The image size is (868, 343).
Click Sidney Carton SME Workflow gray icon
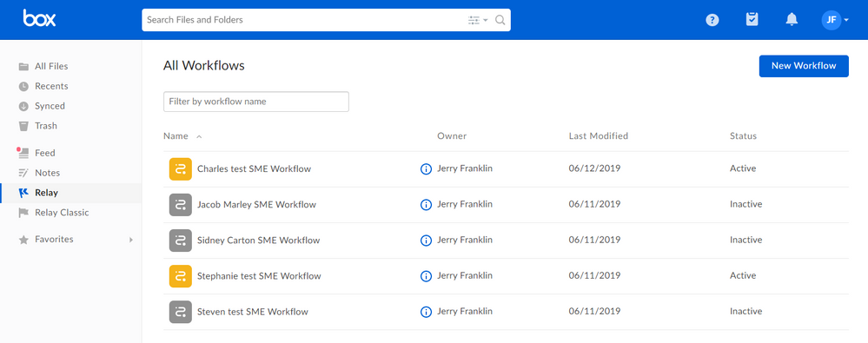(x=181, y=240)
